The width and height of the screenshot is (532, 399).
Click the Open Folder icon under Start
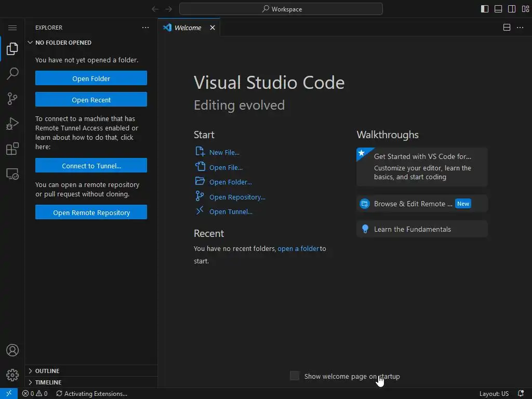pos(200,181)
